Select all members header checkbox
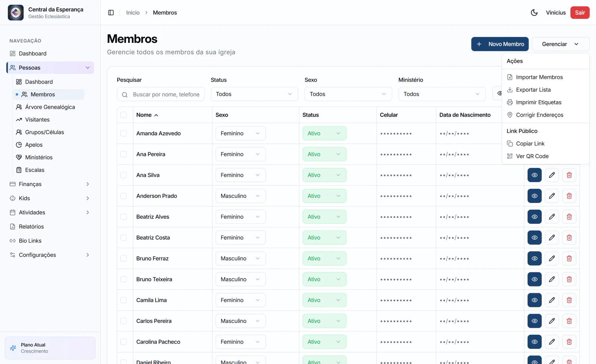Viewport: 596px width, 364px height. (x=124, y=115)
